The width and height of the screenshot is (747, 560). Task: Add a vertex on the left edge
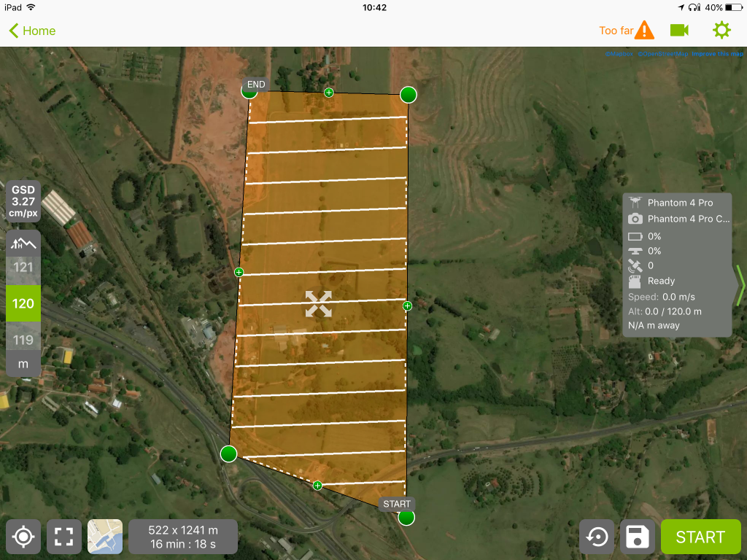pyautogui.click(x=239, y=272)
